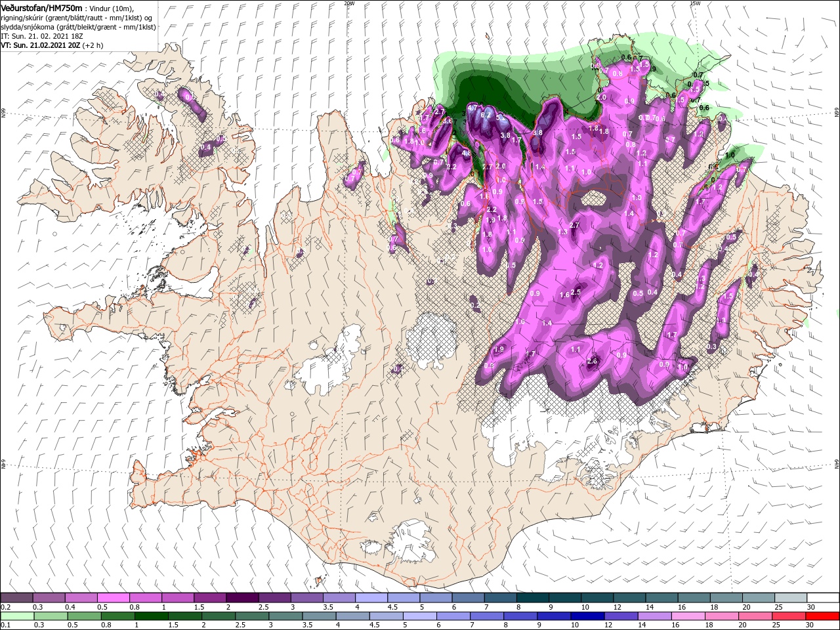Select the pale pink 16 swatch in bottom legend row
The width and height of the screenshot is (840, 630).
tap(687, 616)
